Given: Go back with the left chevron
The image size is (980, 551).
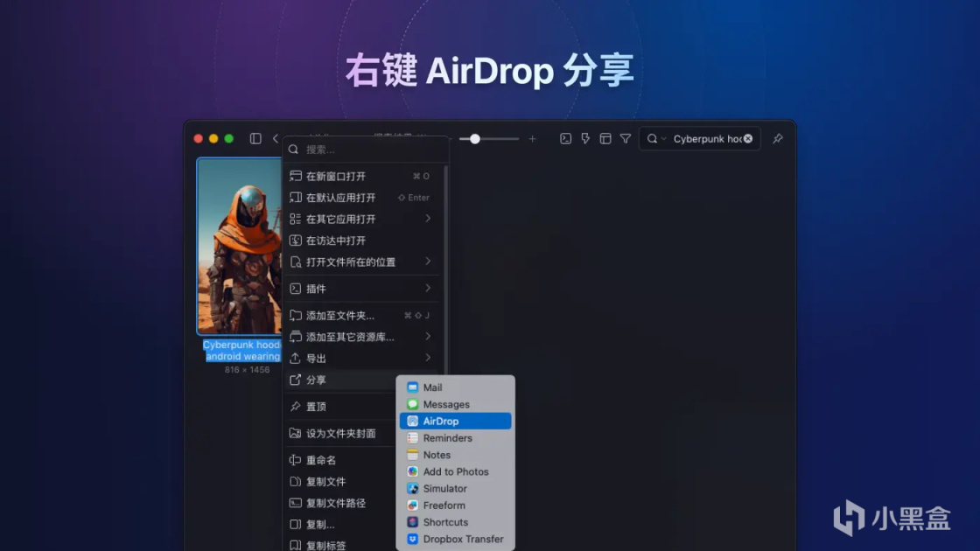Looking at the screenshot, I should 275,139.
